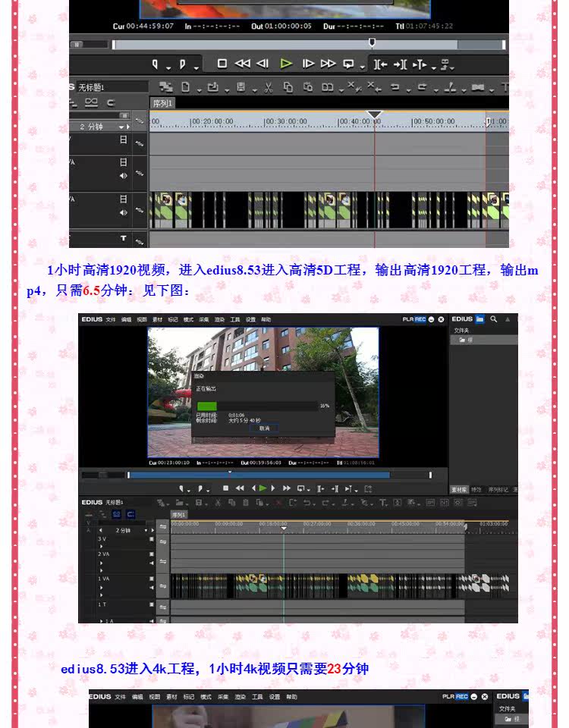The image size is (569, 728).
Task: Switch to the 素材库 tab in the bin panel
Action: 459,490
